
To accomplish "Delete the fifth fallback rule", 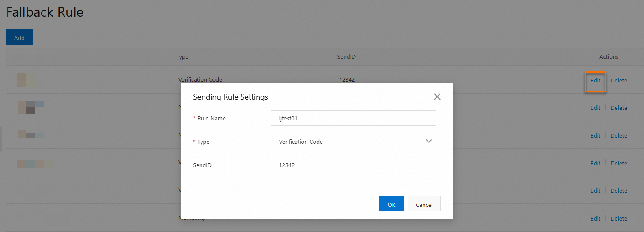I will (619, 191).
